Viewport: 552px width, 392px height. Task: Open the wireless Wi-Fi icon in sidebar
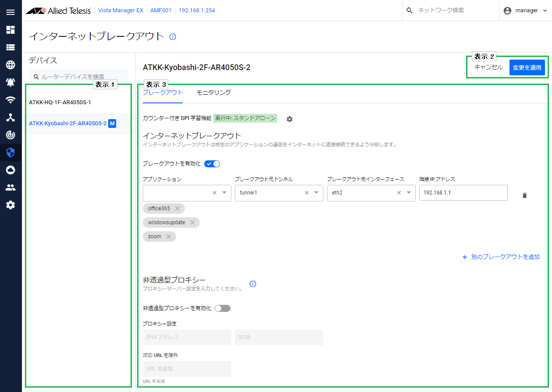(x=11, y=100)
